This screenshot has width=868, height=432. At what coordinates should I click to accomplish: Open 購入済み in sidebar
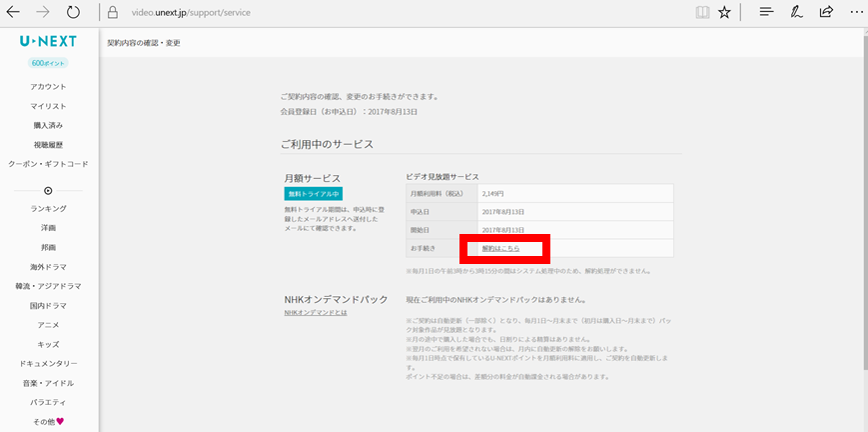pos(48,125)
